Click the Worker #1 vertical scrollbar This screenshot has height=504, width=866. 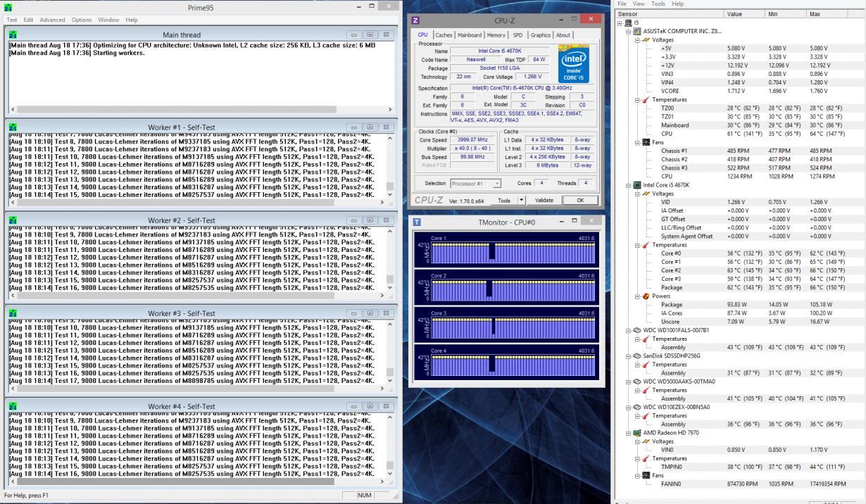pyautogui.click(x=391, y=166)
